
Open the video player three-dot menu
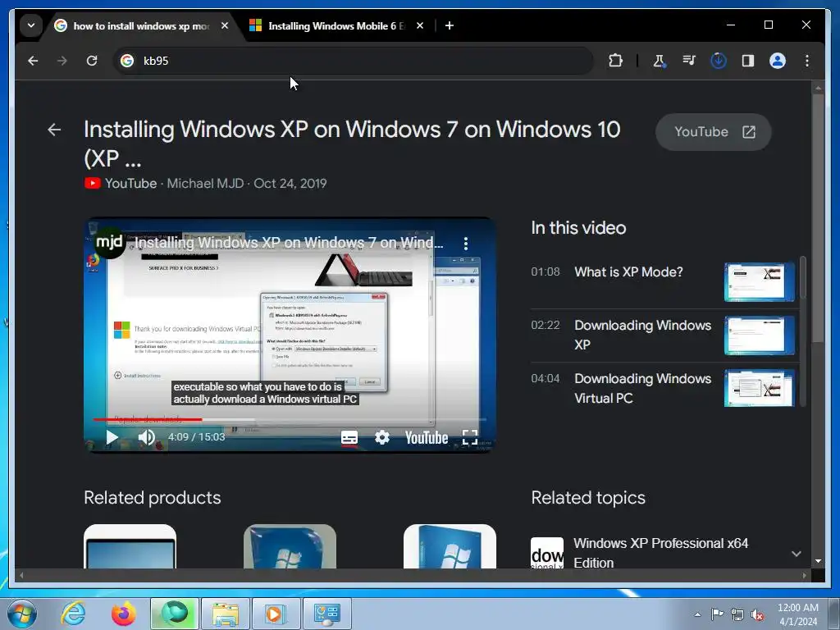click(x=466, y=244)
